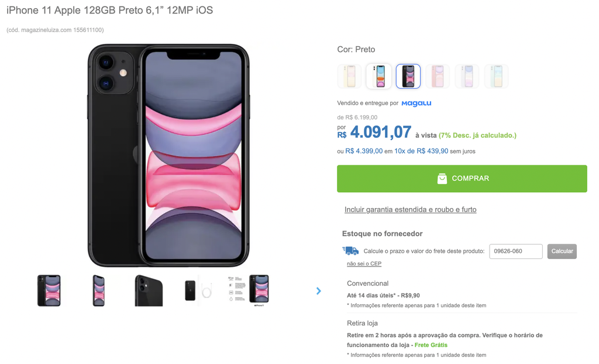Select the red iPhone color option
The image size is (599, 364).
[x=438, y=77]
